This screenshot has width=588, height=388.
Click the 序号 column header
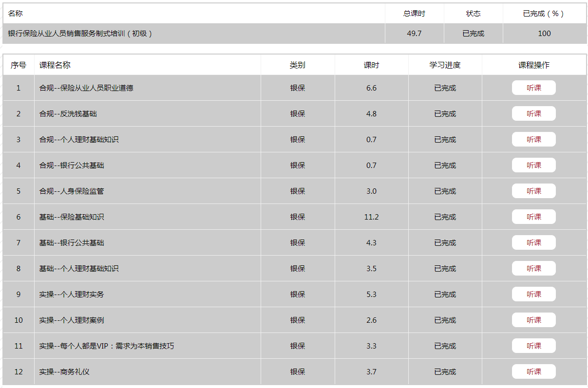point(19,65)
